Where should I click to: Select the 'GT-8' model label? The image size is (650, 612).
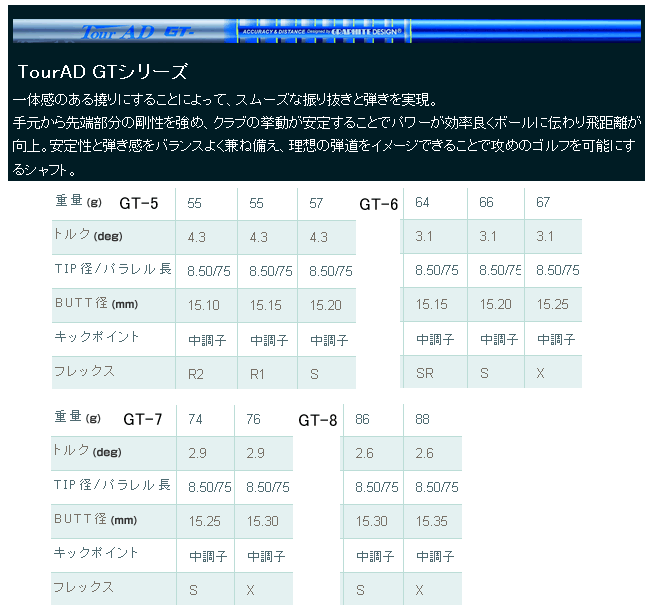coord(318,420)
